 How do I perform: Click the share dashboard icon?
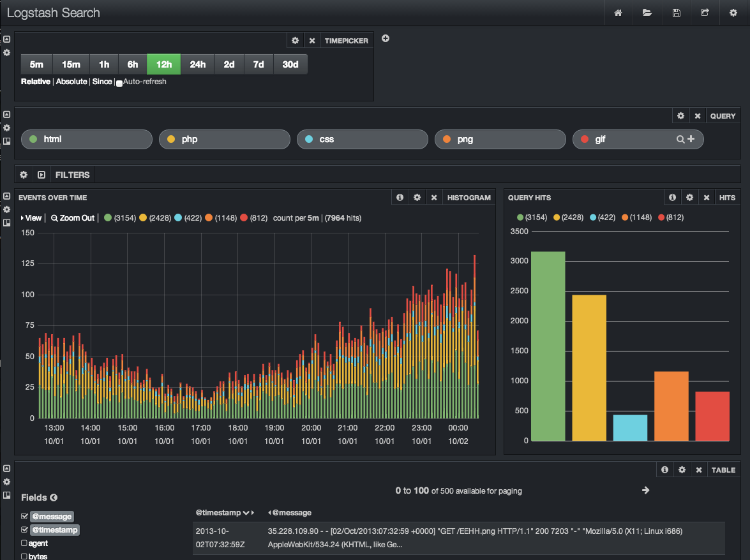pyautogui.click(x=705, y=13)
